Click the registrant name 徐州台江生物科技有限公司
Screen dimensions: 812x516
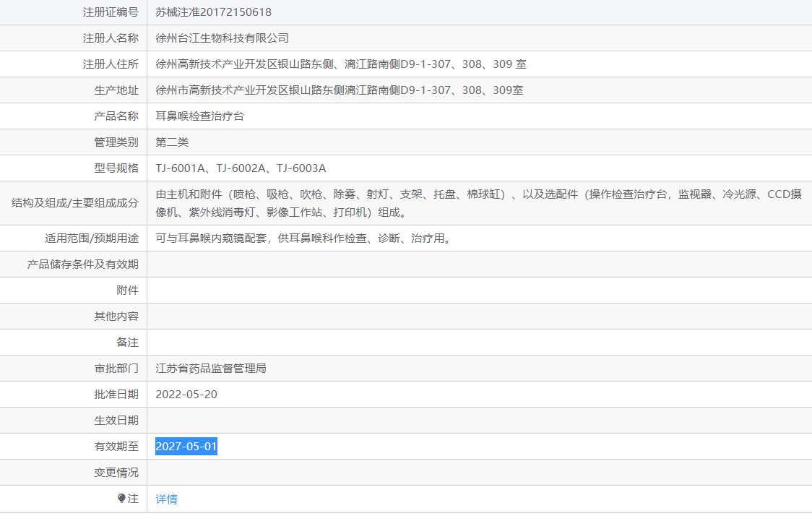point(222,38)
